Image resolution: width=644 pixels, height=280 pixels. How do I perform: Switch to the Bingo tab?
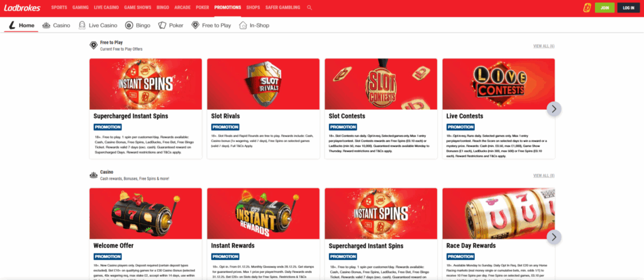(138, 25)
